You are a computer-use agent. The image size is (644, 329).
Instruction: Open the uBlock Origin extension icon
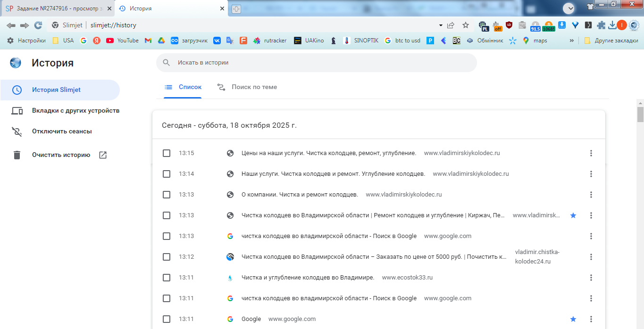(x=509, y=25)
